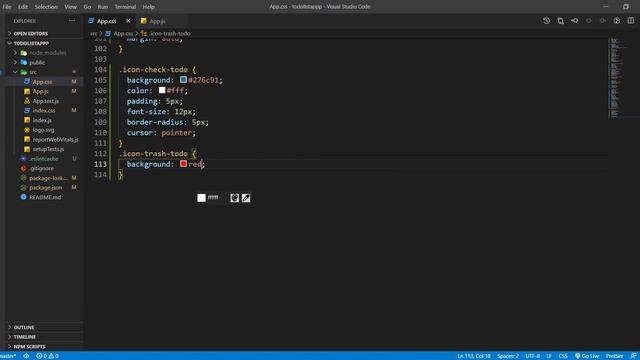Click the split editor icon
This screenshot has height=360, width=640.
coord(631,20)
